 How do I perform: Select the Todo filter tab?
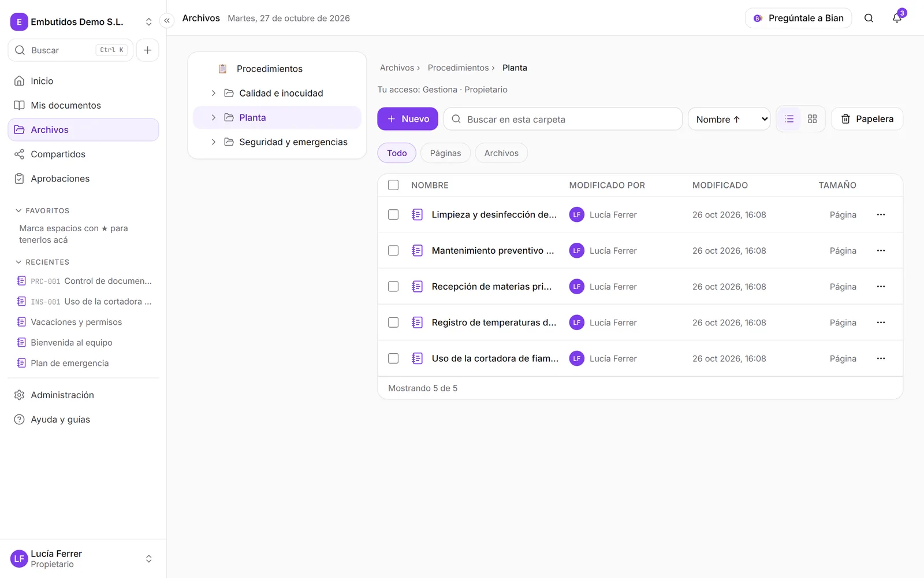397,153
